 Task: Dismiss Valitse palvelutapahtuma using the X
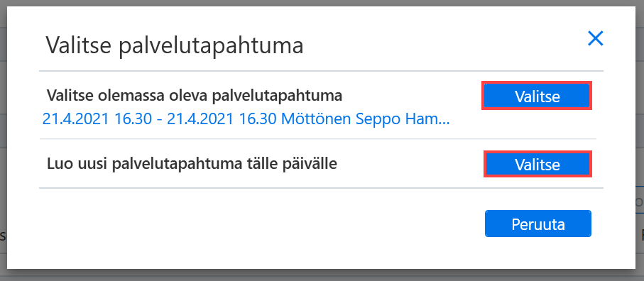coord(595,38)
